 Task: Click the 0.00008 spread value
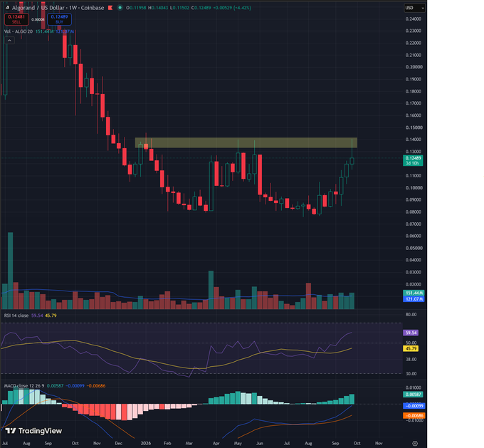click(x=38, y=19)
